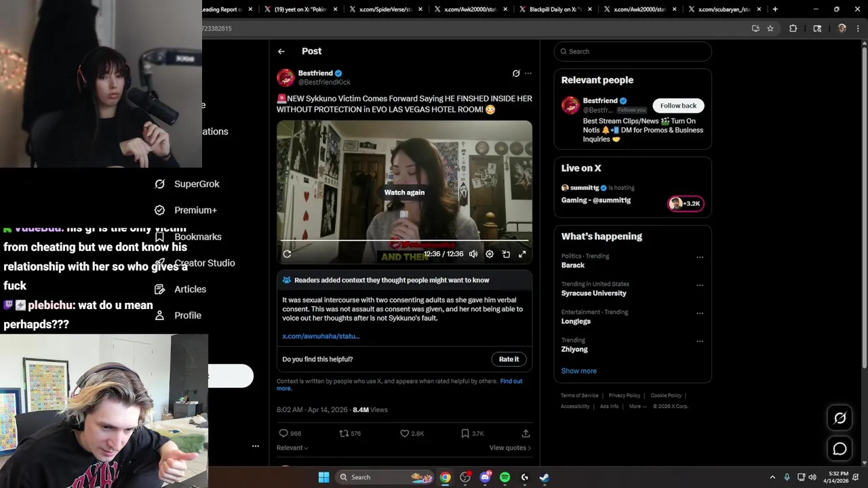The image size is (868, 488).
Task: Open more options for Syracuse University trend
Action: pyautogui.click(x=700, y=285)
